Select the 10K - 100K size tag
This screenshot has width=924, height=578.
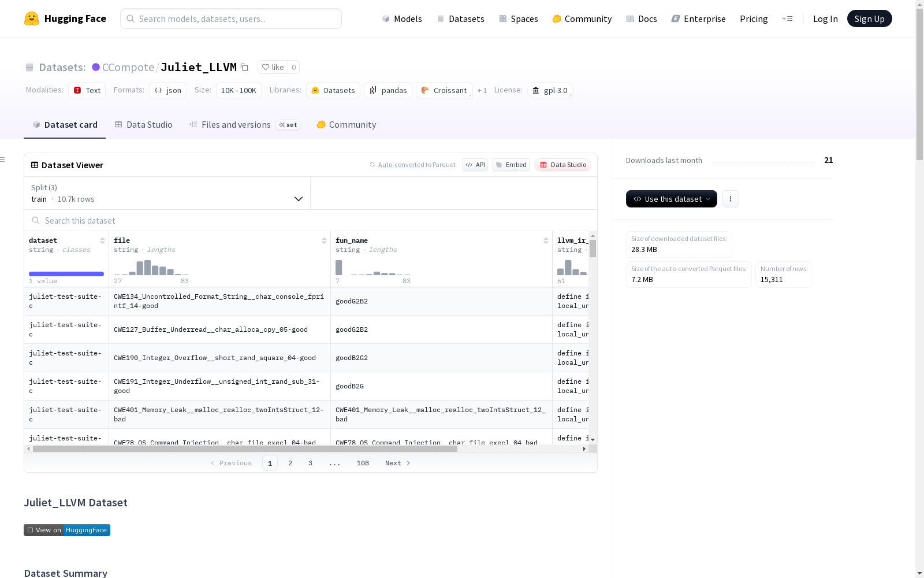239,90
